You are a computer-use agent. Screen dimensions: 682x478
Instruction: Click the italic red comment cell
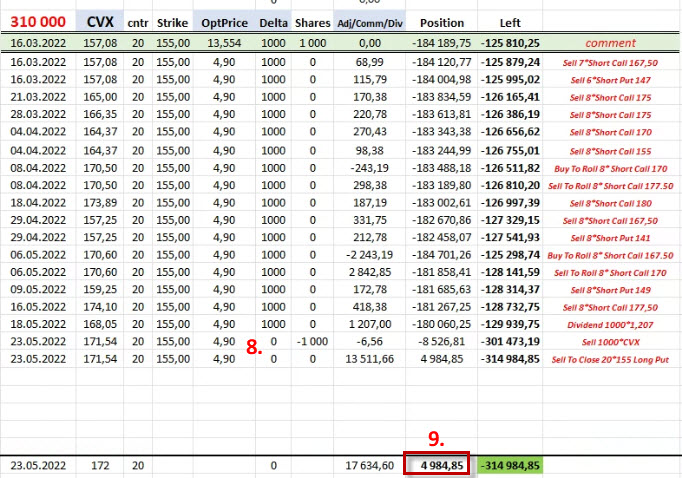(x=610, y=44)
